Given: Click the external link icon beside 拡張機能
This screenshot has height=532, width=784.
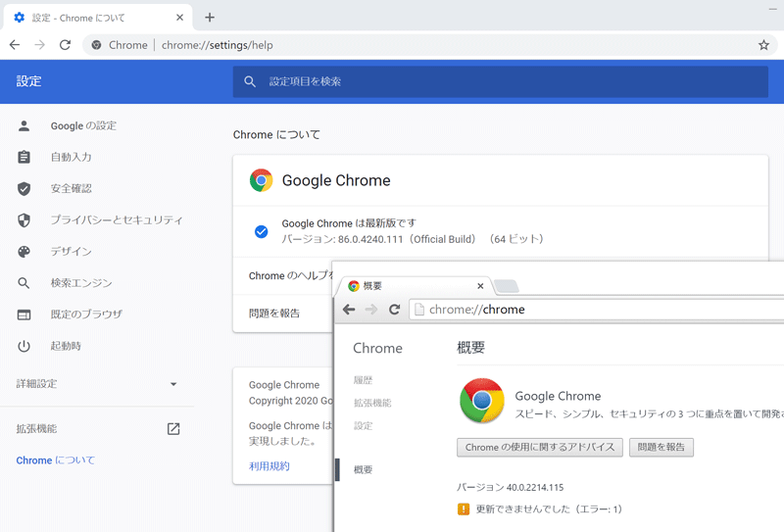Looking at the screenshot, I should [173, 428].
